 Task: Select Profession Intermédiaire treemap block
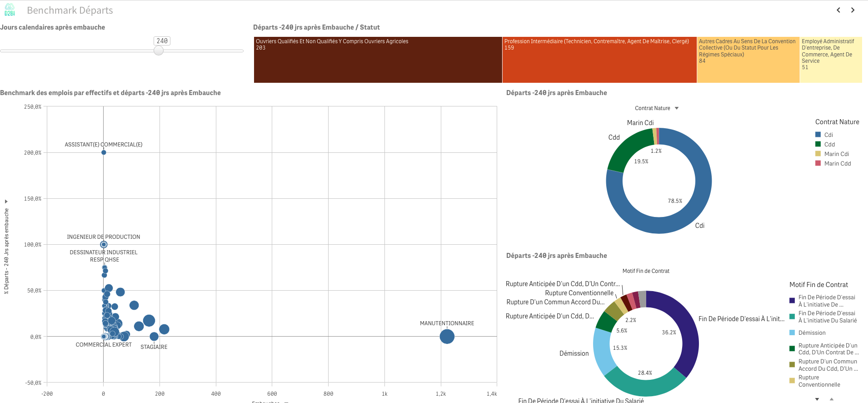599,60
